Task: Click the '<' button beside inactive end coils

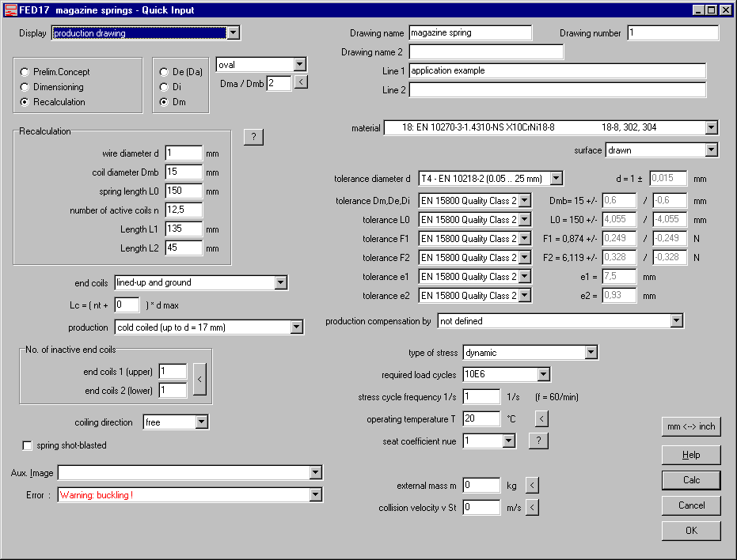Action: click(199, 380)
